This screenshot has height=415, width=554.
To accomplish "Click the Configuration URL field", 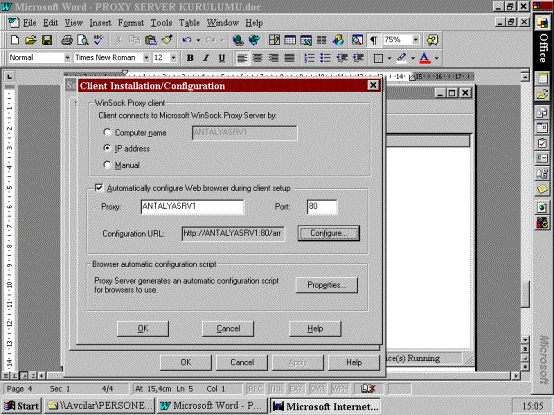I will pos(233,233).
